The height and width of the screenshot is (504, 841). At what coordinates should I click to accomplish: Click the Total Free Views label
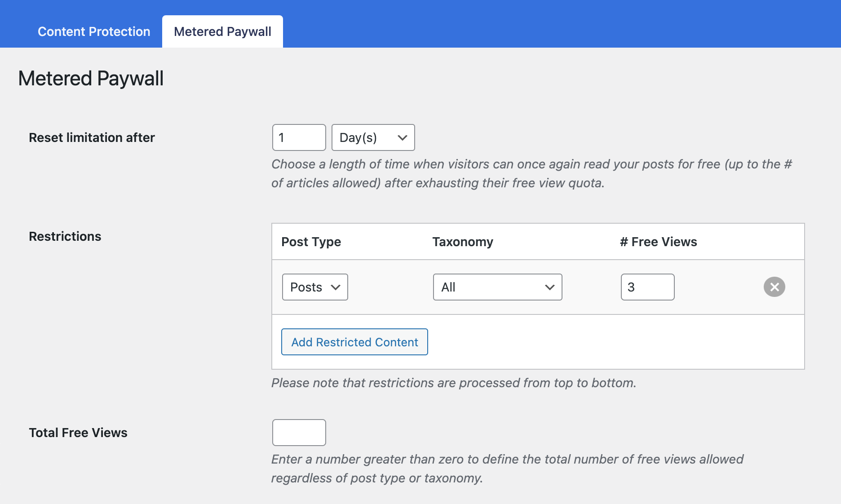pos(78,433)
